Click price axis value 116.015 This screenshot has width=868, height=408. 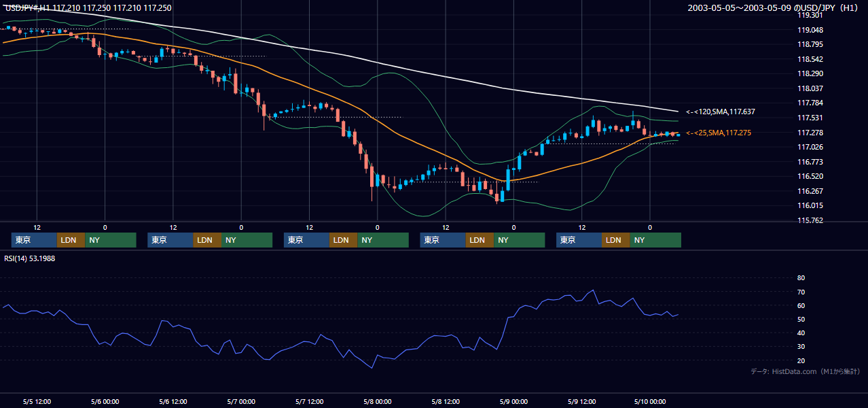tap(809, 205)
